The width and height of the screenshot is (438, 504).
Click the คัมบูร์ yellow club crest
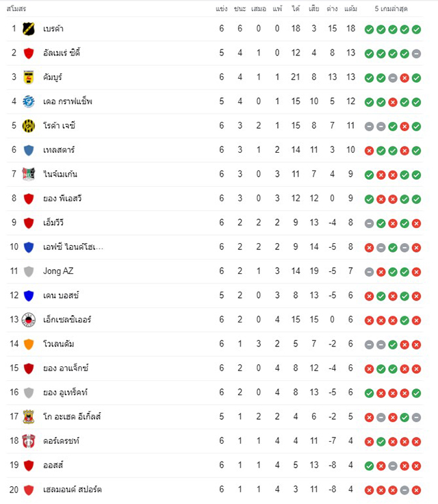[x=29, y=77]
